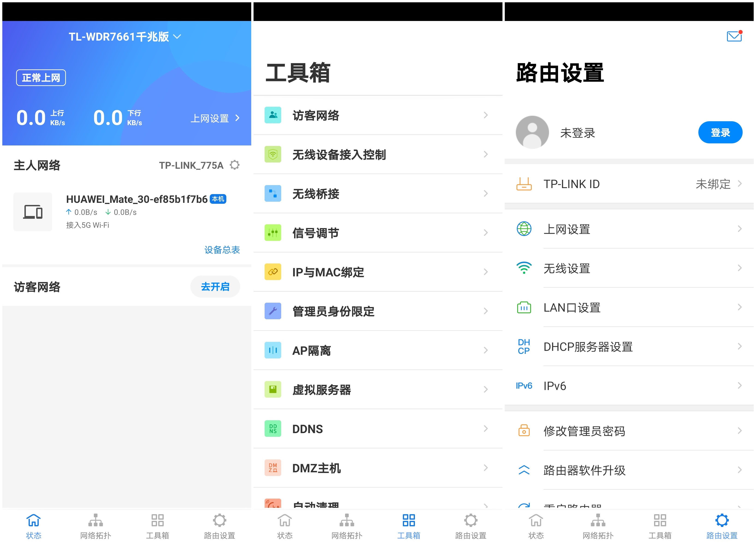Select the 无线桥接 wireless bridge tool
Viewport: 756px width, 544px height.
click(x=377, y=193)
